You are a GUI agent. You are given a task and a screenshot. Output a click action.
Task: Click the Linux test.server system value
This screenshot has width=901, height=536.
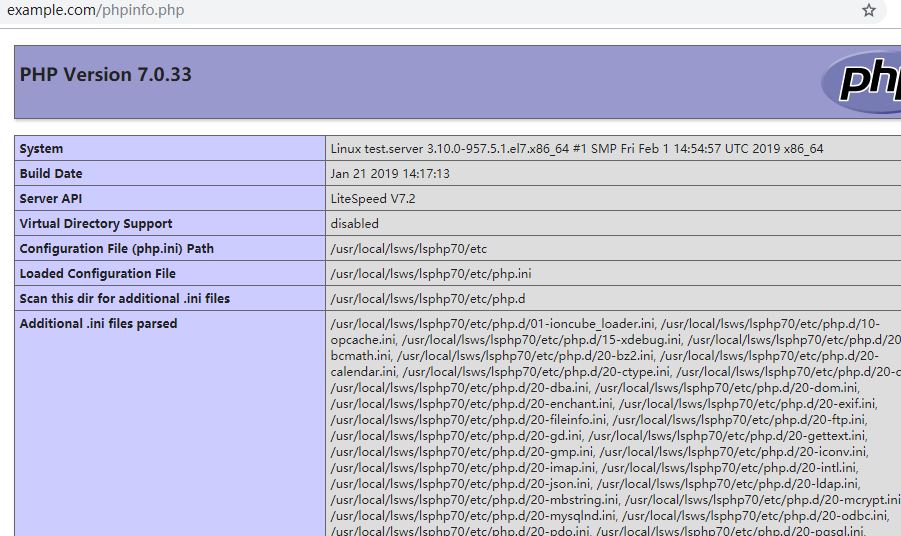577,149
